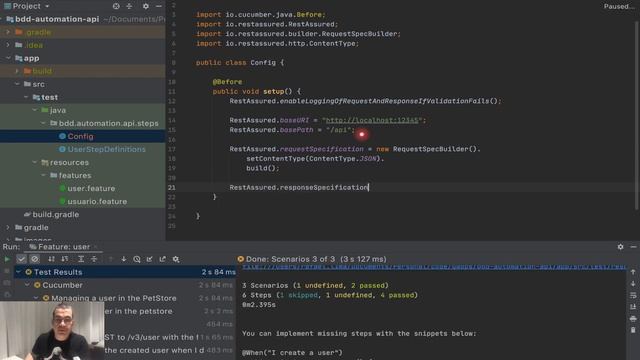Click "3 Scenarios" summary line in console

click(x=315, y=285)
